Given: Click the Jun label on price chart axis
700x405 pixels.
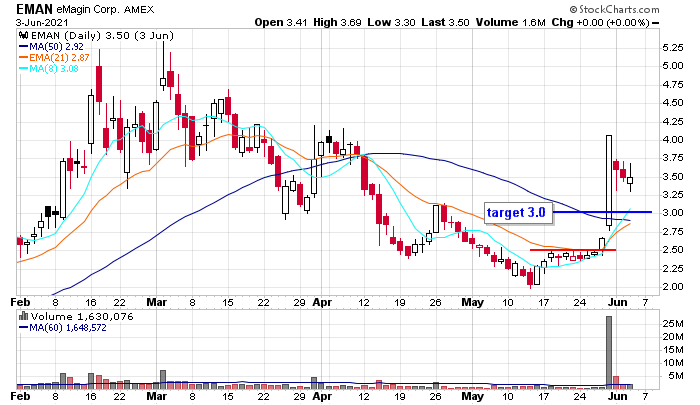Looking at the screenshot, I should pyautogui.click(x=617, y=302).
